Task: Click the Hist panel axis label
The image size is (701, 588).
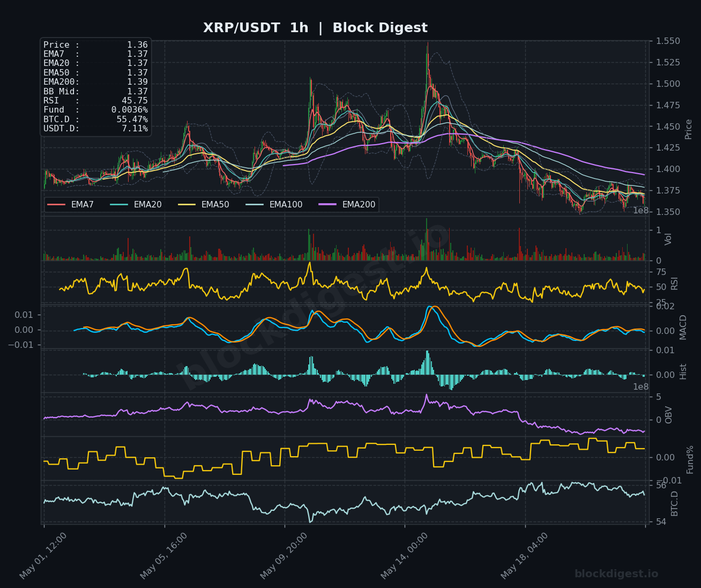Action: tap(683, 371)
